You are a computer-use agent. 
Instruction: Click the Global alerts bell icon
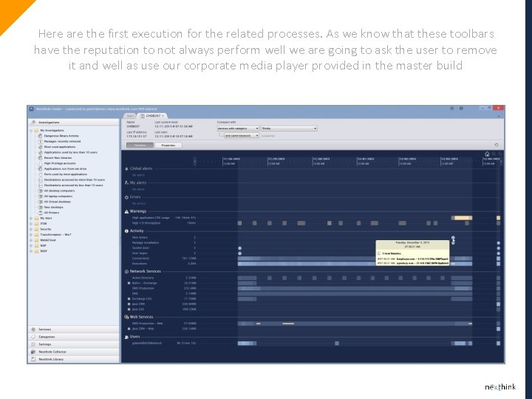(126, 168)
